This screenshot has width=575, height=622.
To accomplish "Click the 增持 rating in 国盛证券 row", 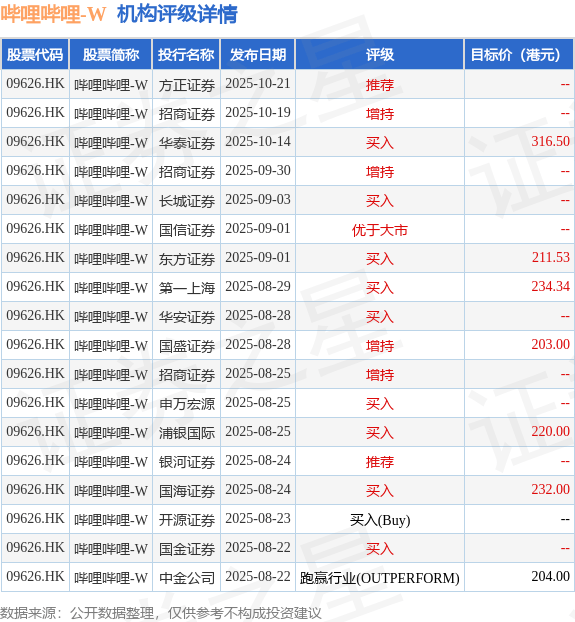I will (380, 346).
